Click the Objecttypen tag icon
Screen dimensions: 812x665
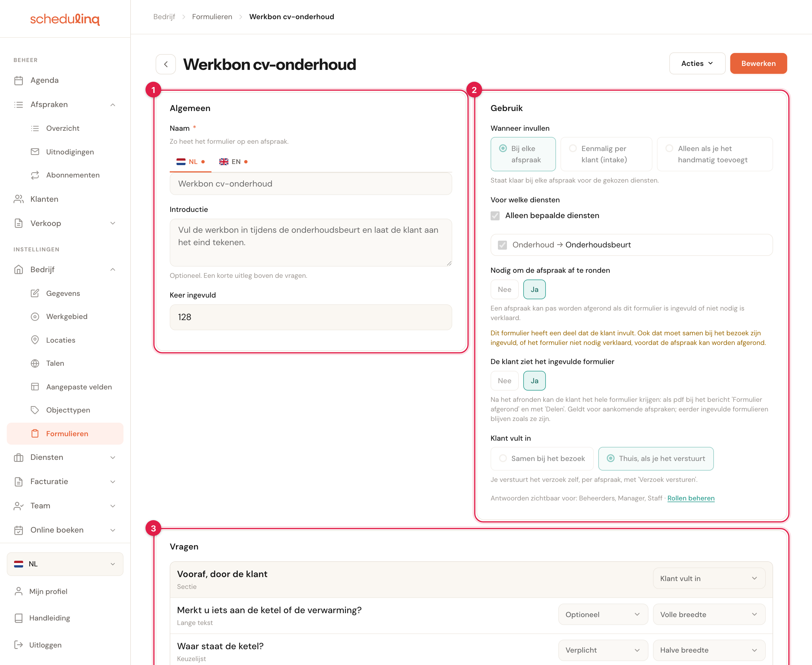[35, 410]
